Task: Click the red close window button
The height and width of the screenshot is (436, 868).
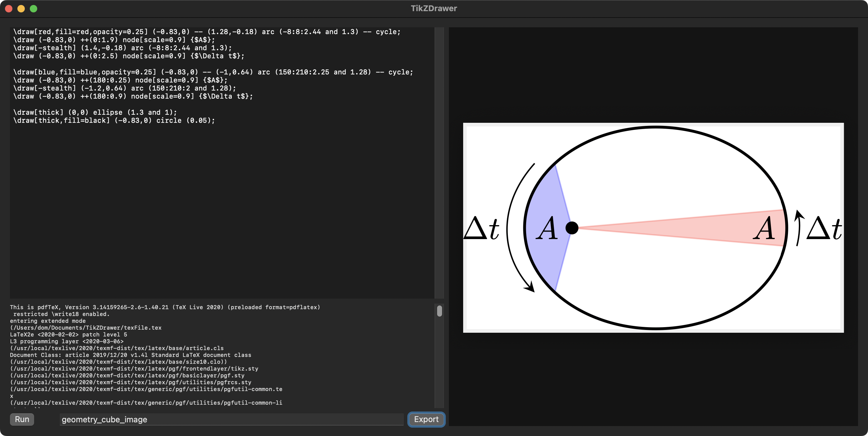Action: [x=9, y=8]
